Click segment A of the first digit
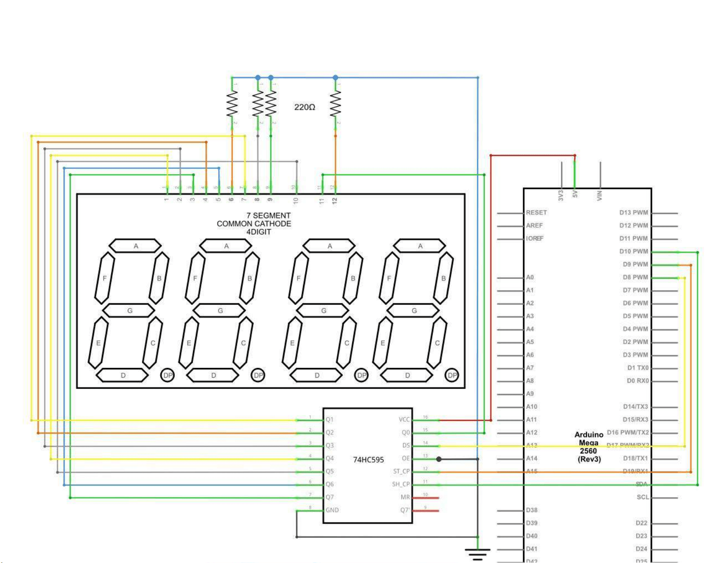This screenshot has width=728, height=563. point(135,246)
